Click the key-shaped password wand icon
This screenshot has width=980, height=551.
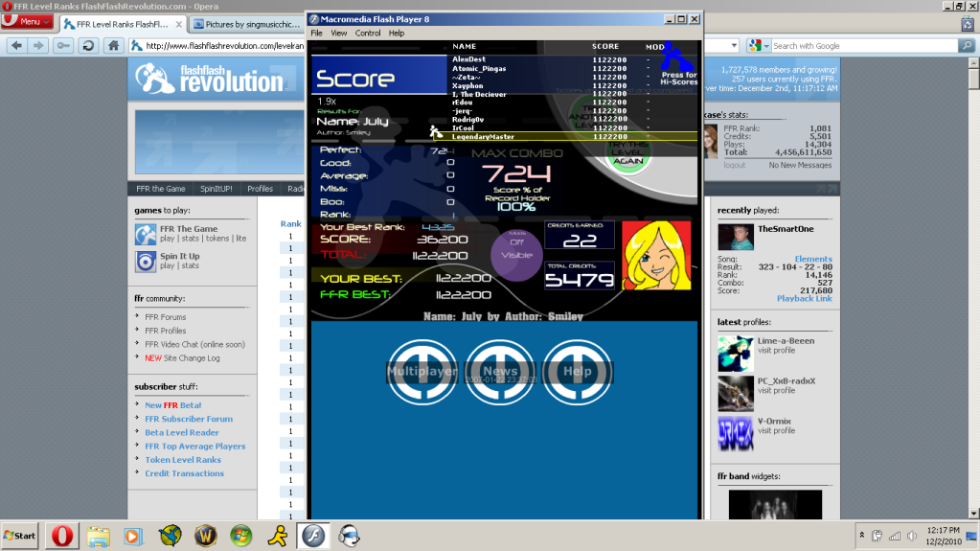point(63,45)
